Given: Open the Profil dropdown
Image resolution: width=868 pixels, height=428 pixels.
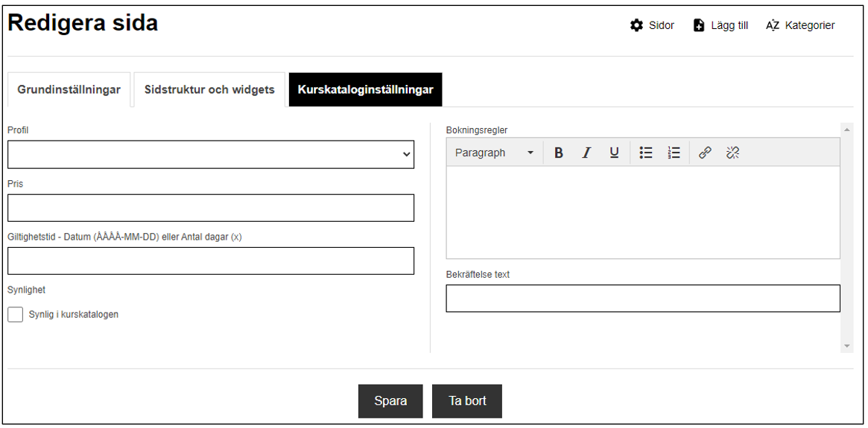Looking at the screenshot, I should coord(211,154).
